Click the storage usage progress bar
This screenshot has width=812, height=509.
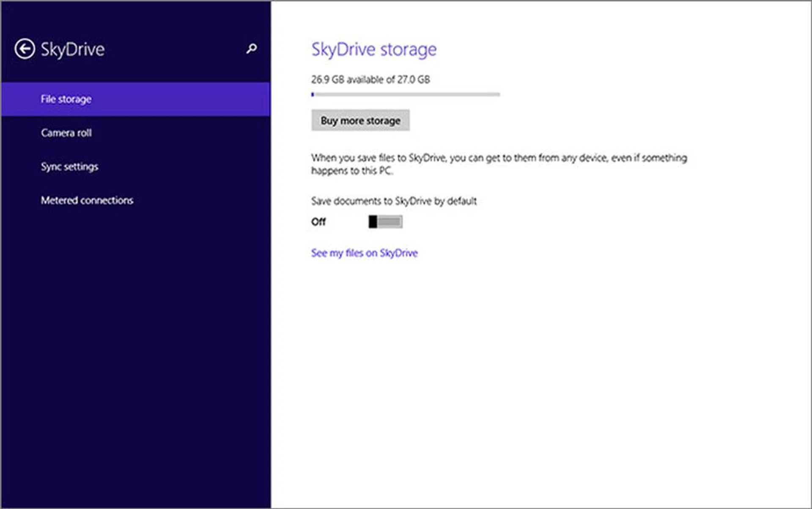406,94
